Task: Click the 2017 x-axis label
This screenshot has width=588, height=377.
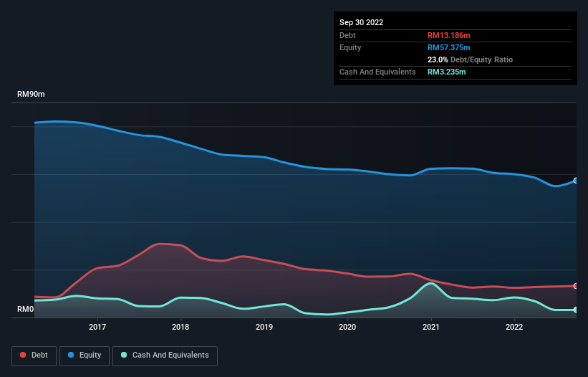Action: click(x=97, y=327)
